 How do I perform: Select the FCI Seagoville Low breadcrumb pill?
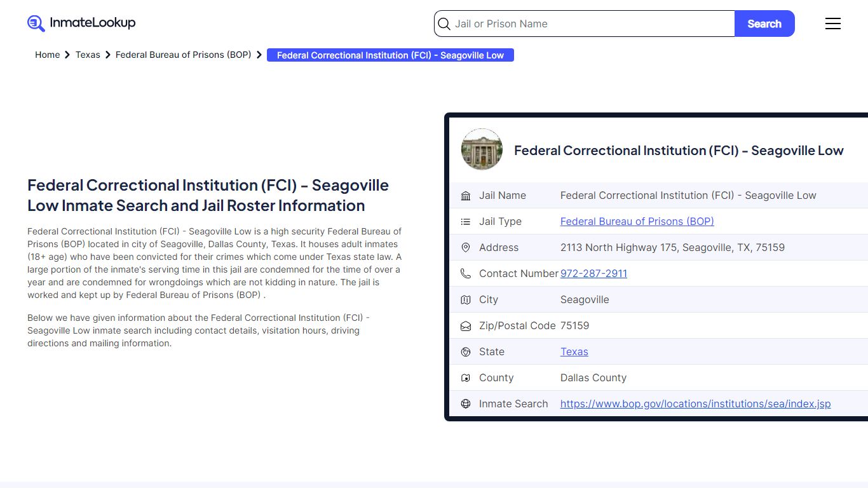point(390,55)
